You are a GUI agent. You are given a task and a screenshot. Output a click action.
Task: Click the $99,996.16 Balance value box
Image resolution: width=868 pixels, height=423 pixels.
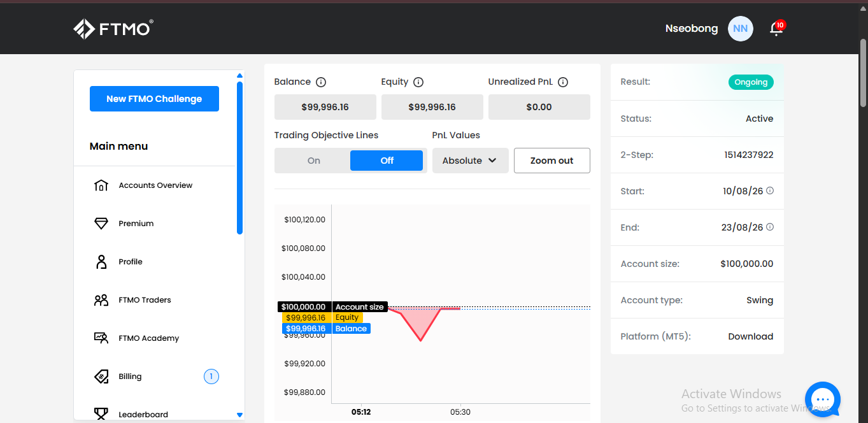pos(325,107)
